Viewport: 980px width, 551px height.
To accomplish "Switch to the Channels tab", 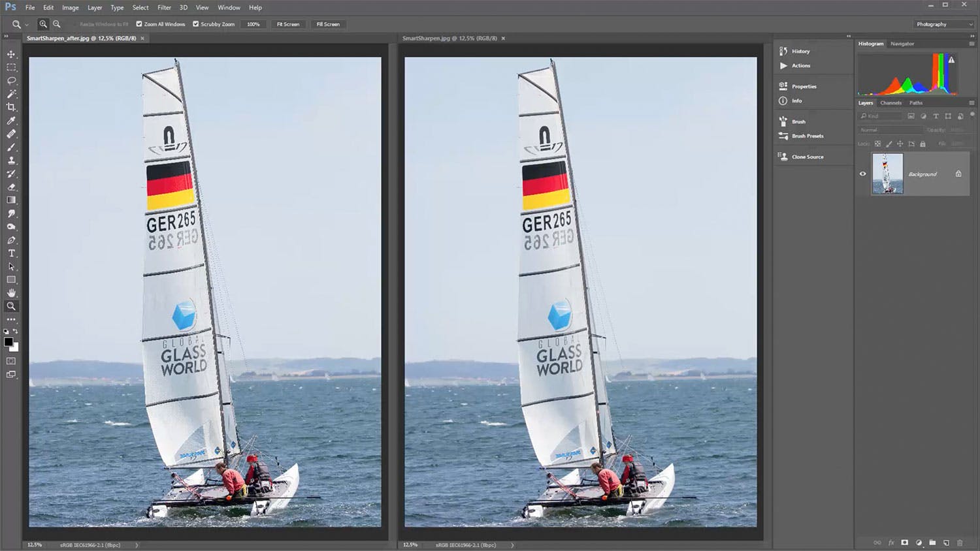I will 890,103.
